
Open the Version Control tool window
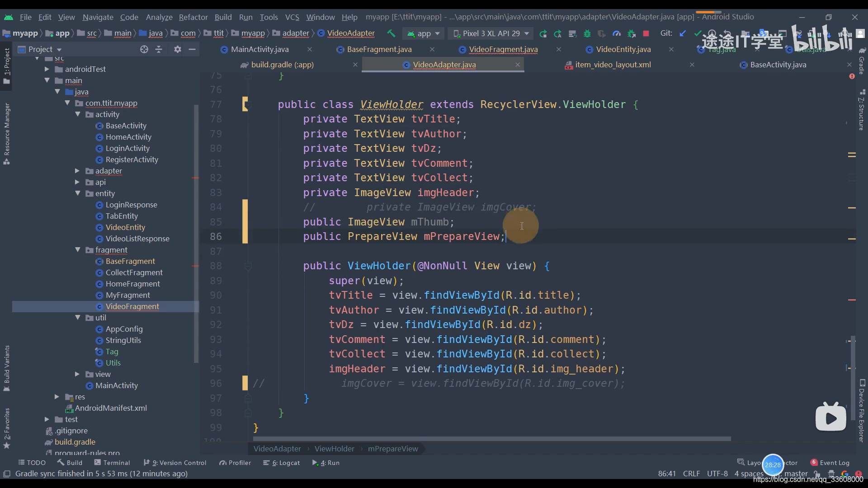pyautogui.click(x=175, y=463)
